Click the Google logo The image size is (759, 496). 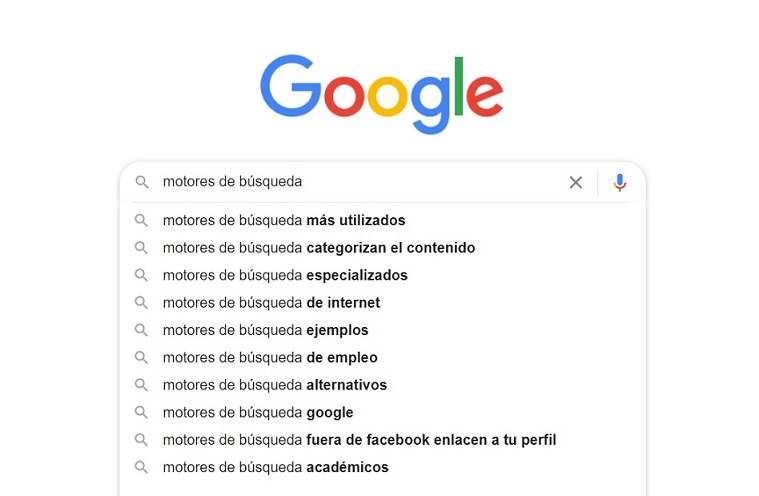tap(382, 94)
